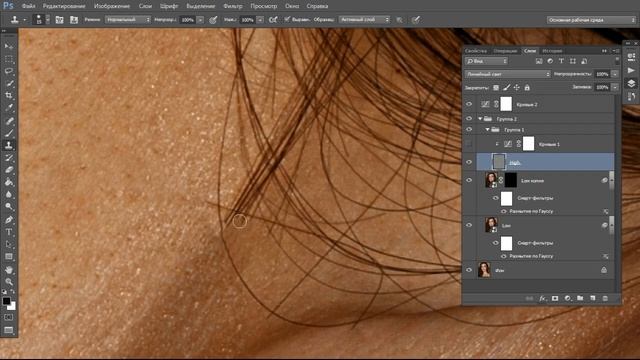
Task: Toggle the layer filtering switch
Action: [617, 60]
